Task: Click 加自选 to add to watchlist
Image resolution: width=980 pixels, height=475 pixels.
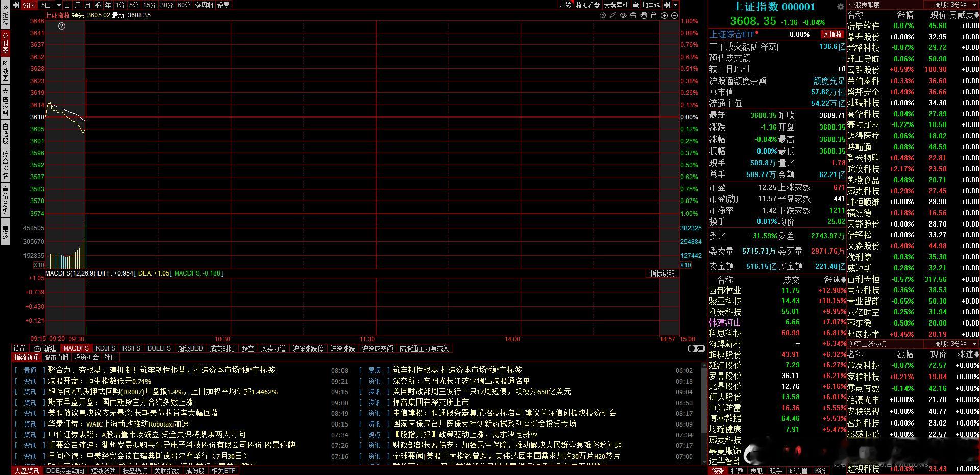Action: (x=651, y=5)
